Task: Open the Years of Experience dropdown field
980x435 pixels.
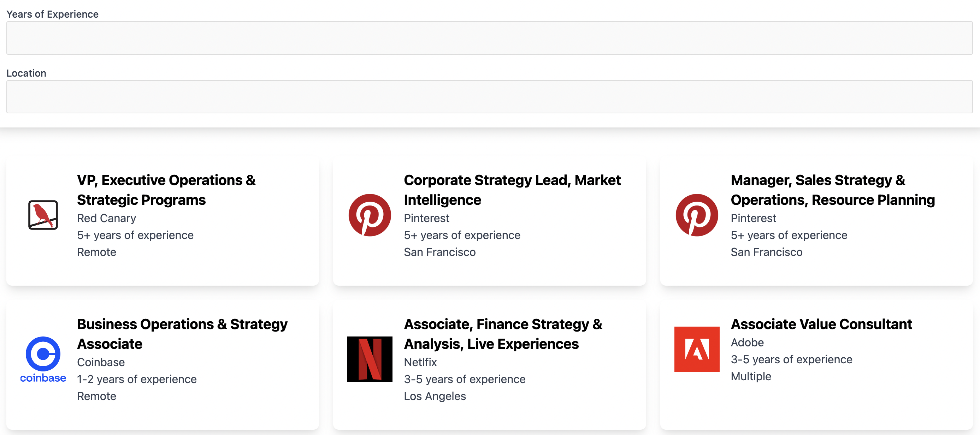Action: pyautogui.click(x=489, y=38)
